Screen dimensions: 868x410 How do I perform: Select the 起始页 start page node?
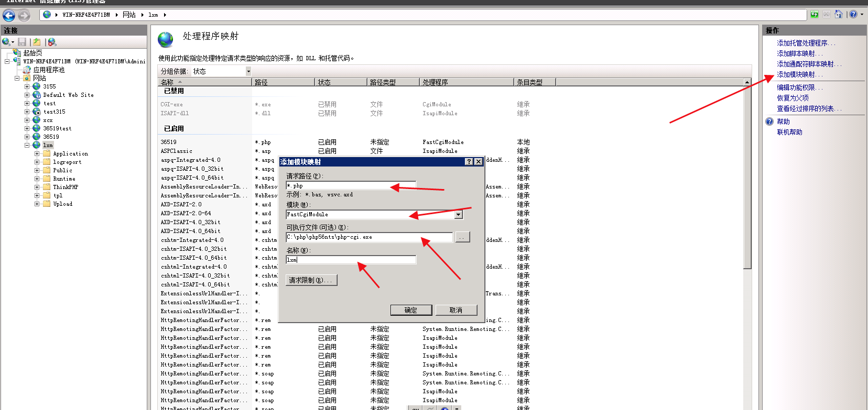32,53
